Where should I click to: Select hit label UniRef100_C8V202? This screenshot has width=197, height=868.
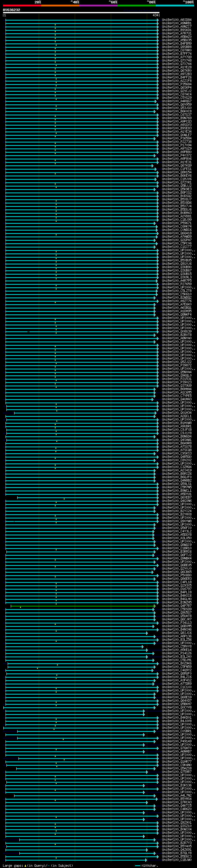point(176,460)
